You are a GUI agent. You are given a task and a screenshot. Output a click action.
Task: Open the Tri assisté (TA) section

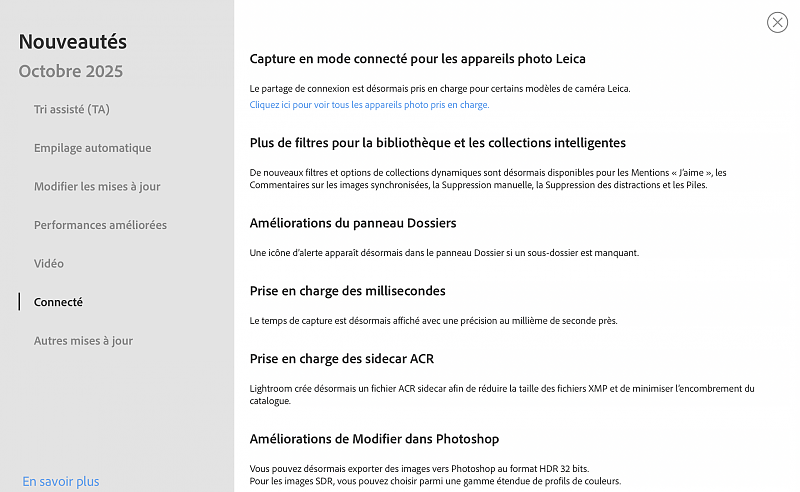tap(72, 109)
